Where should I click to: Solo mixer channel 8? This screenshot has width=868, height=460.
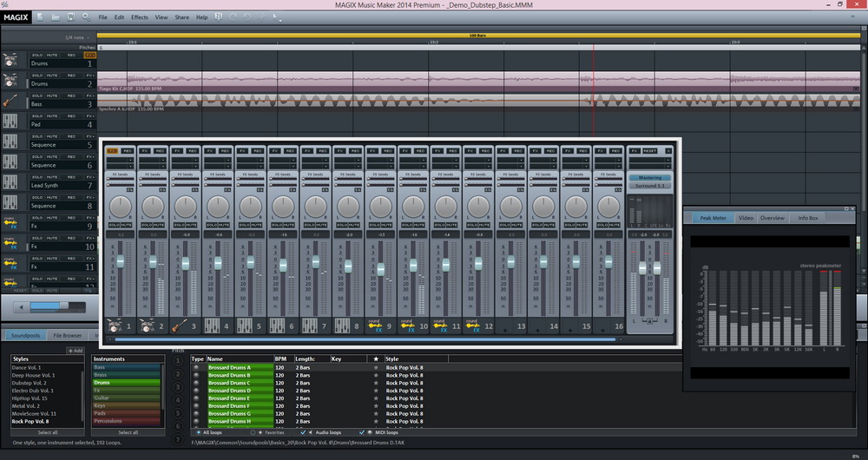click(x=342, y=226)
